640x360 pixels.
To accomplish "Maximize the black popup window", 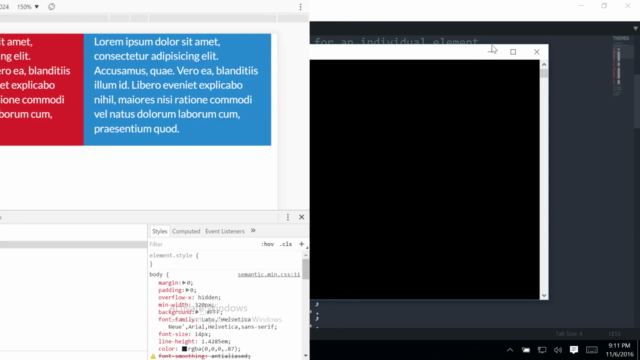I will pyautogui.click(x=513, y=52).
